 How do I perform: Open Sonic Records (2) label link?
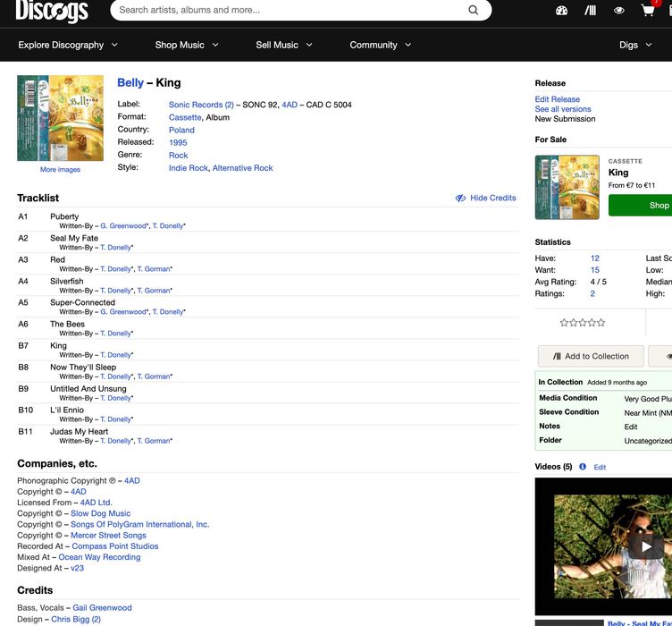[x=201, y=105]
